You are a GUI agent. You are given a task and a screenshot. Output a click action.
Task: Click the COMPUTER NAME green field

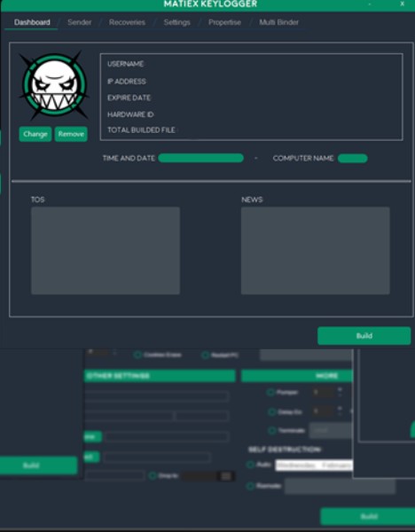pos(353,158)
